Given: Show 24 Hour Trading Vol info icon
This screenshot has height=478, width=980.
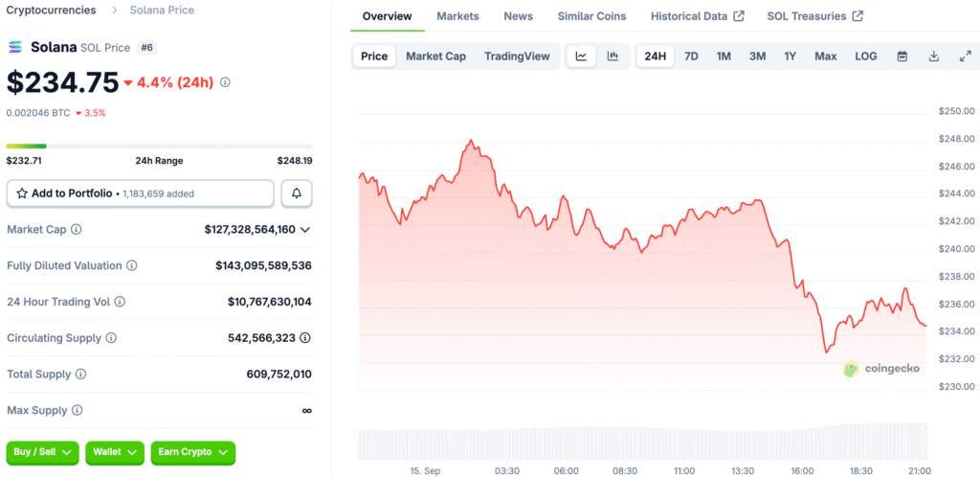Looking at the screenshot, I should click(x=120, y=302).
